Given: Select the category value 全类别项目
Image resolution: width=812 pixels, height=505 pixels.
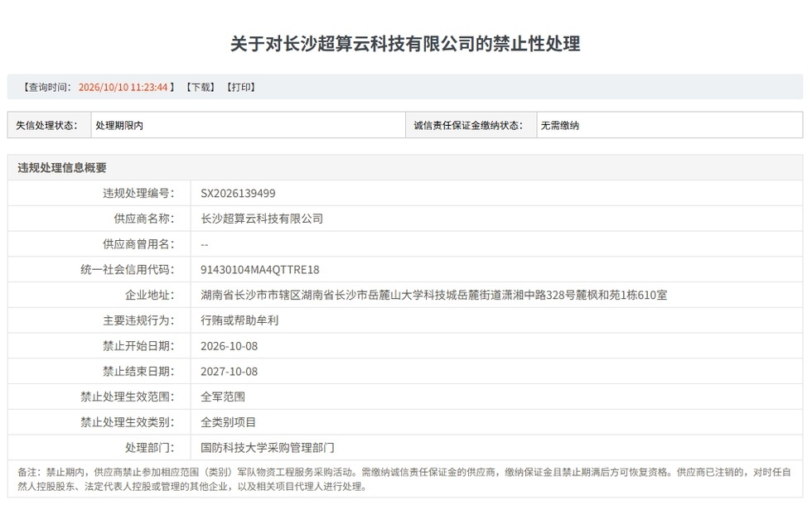Looking at the screenshot, I should (229, 422).
